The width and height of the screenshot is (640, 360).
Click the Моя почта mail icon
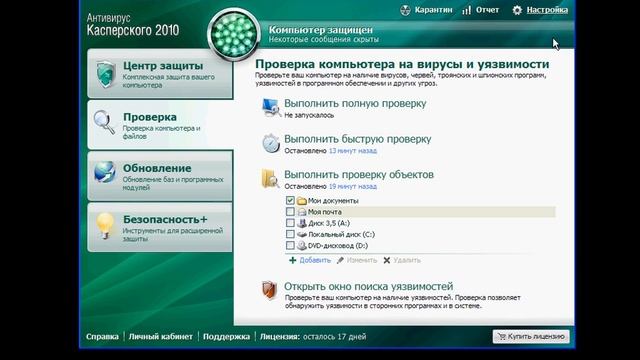[x=302, y=212]
